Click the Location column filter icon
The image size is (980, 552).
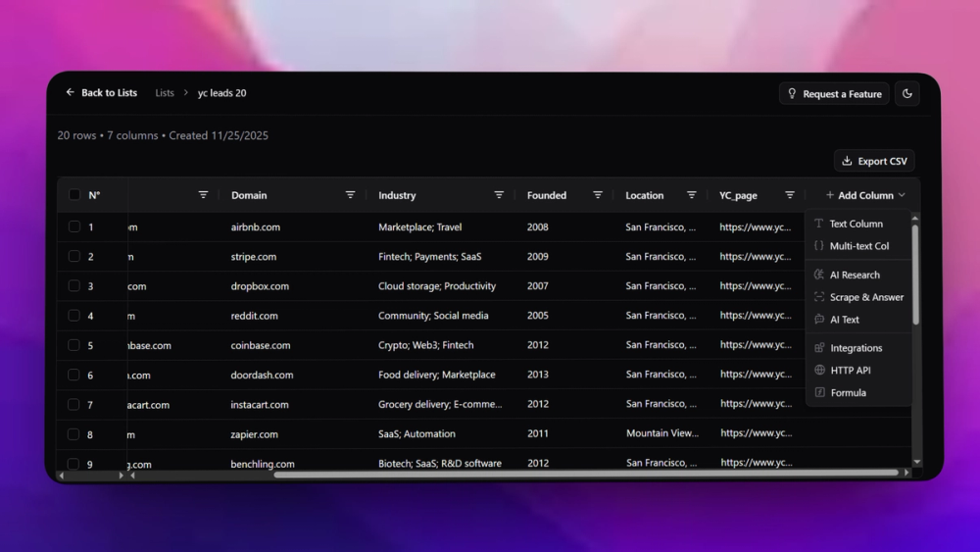(692, 195)
